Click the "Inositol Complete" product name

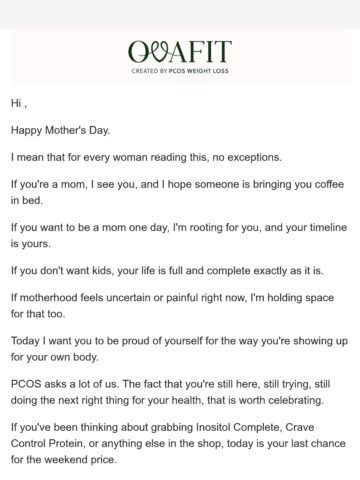coord(238,427)
